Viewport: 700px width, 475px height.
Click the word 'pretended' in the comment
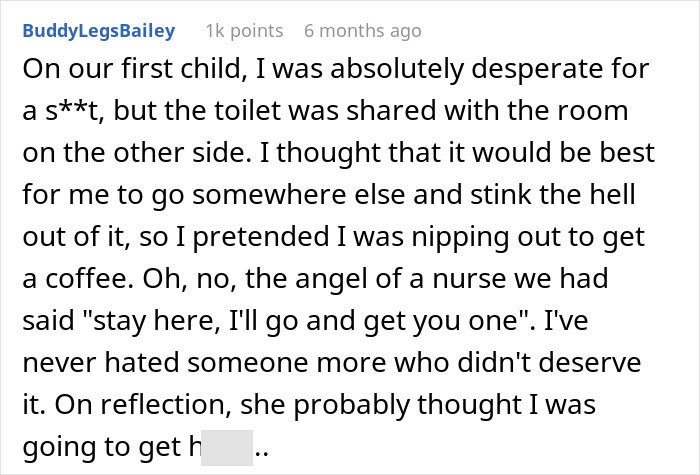pyautogui.click(x=261, y=238)
